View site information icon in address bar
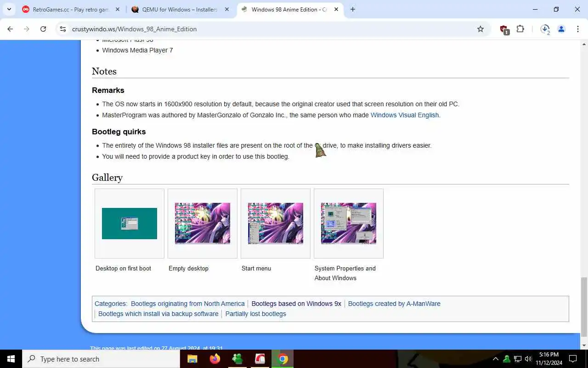 [x=63, y=29]
